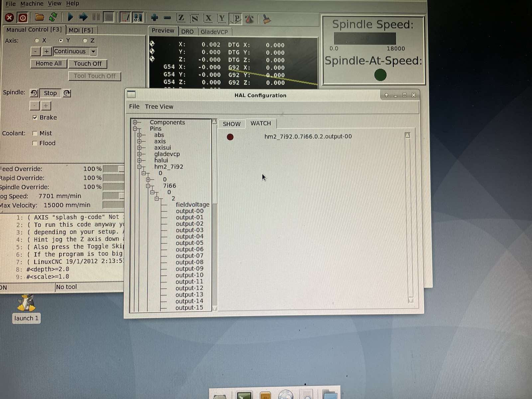The width and height of the screenshot is (532, 399).
Task: Switch preview to Y view icon
Action: (222, 19)
